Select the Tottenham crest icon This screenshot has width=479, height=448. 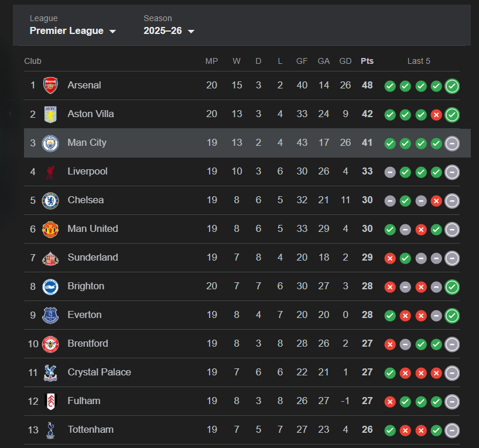(x=51, y=430)
